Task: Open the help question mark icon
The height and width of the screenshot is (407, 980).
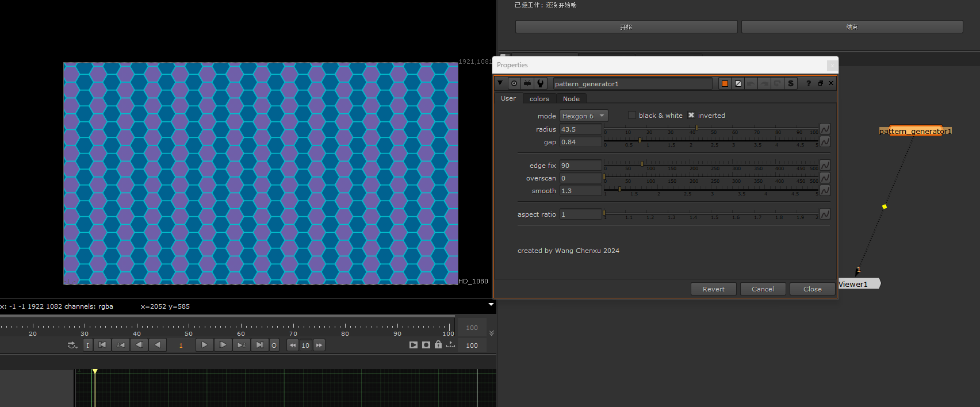Action: tap(809, 83)
